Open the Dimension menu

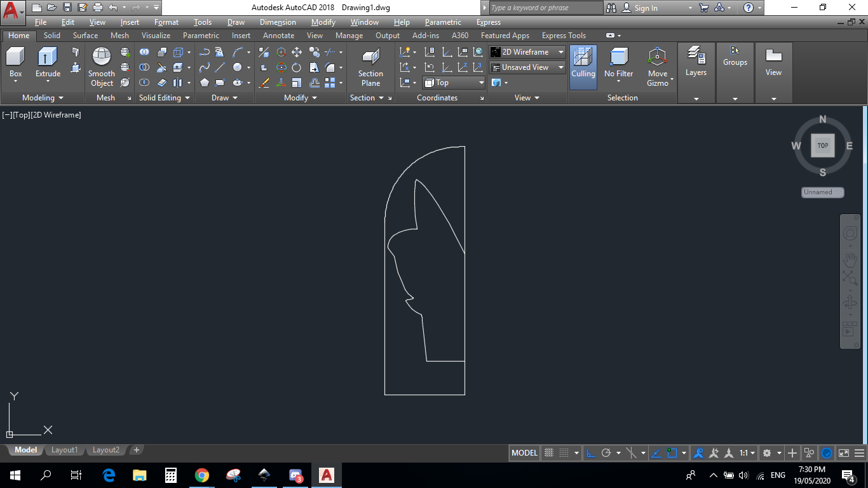click(x=278, y=22)
